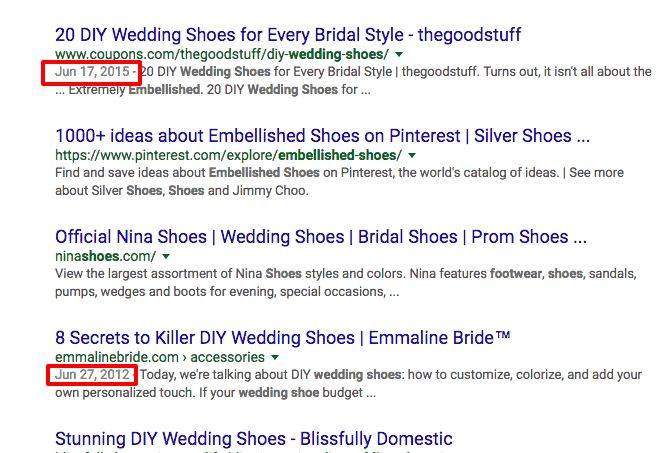Click the 'Jun 27, 2012' date text
Viewport: 669px width, 453px height.
[x=92, y=375]
